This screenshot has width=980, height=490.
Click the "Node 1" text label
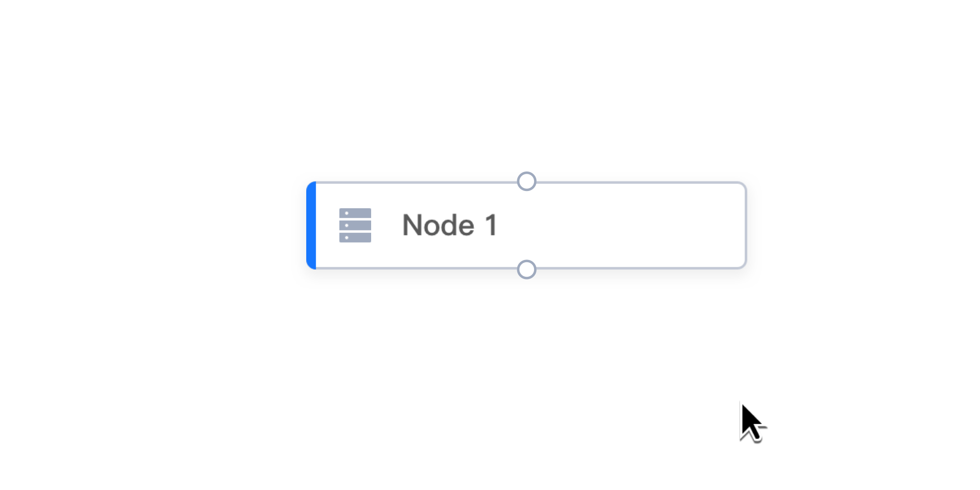(x=450, y=225)
